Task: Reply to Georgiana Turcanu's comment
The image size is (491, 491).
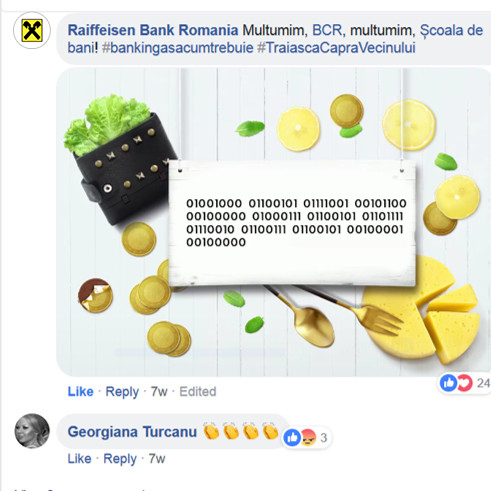Action: [120, 459]
